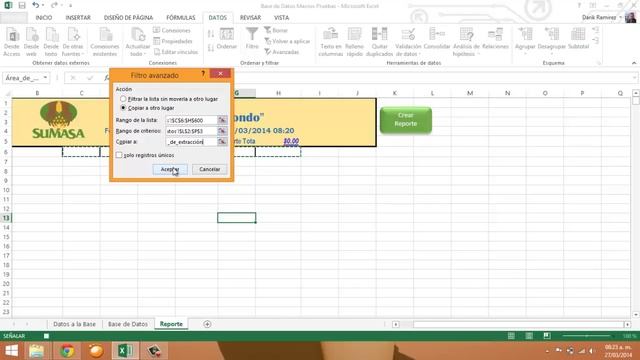Screen dimensions: 640x360
Task: Open Windows Start button
Action: 11,351
